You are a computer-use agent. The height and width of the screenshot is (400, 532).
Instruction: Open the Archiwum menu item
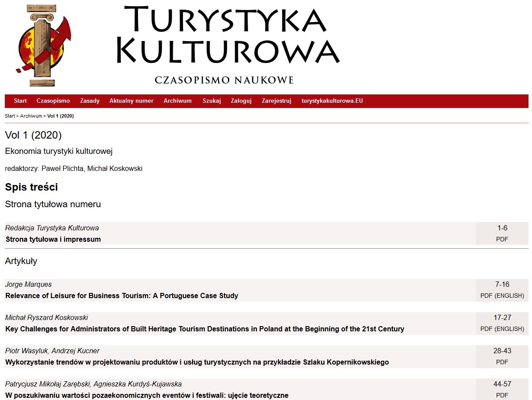click(177, 101)
